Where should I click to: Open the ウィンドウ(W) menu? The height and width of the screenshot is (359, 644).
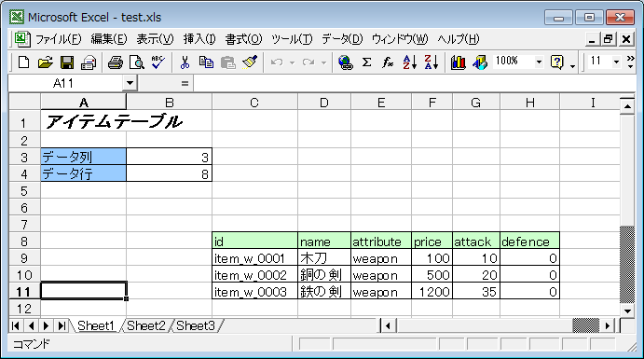[400, 39]
